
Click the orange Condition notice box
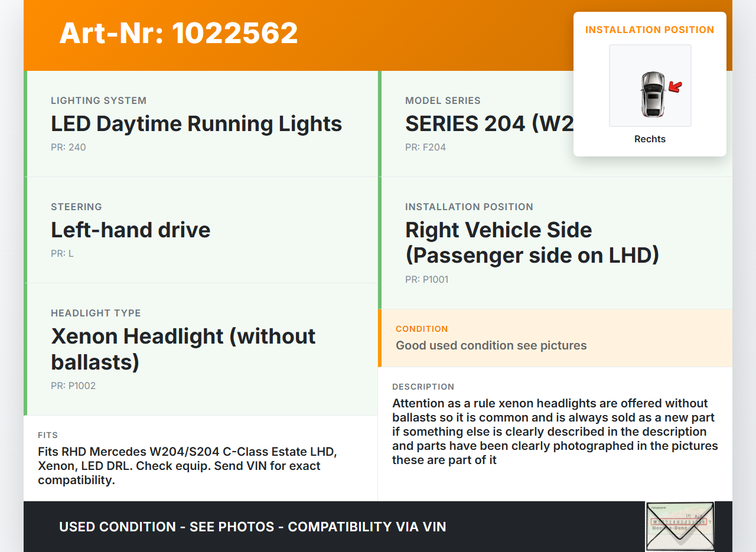pyautogui.click(x=555, y=338)
